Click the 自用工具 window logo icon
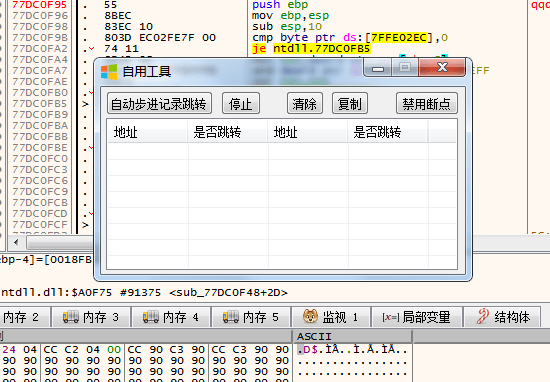Viewport: 550px width, 382px height. (x=109, y=72)
